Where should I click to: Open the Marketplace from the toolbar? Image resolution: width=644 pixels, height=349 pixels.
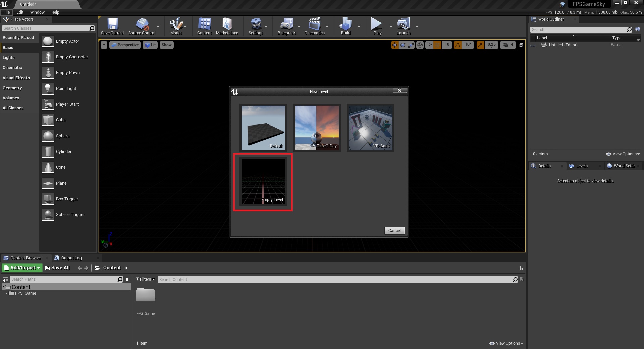pyautogui.click(x=227, y=26)
